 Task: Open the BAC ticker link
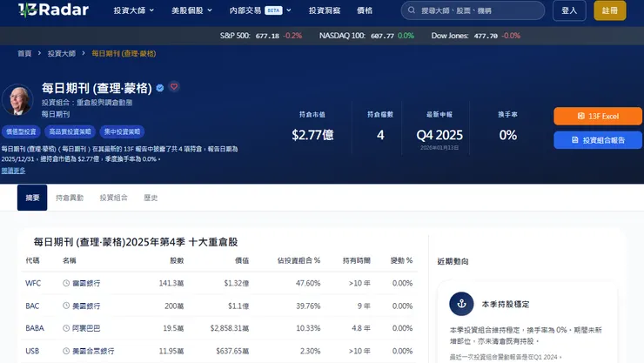(32, 306)
